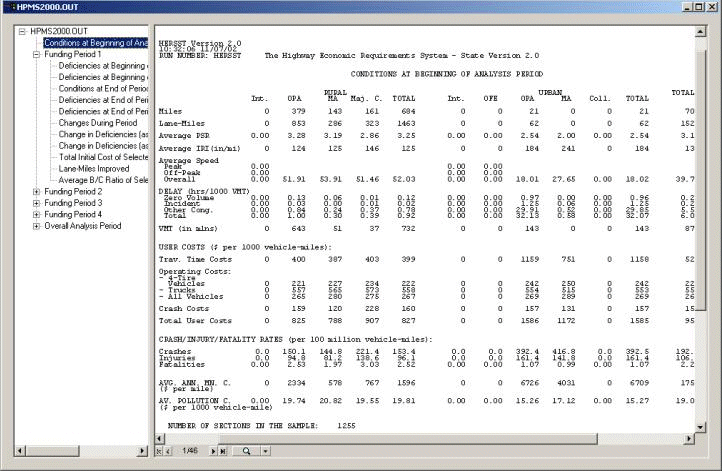Click tree panel scroll left arrow
Viewport: 722px width, 471px height.
tap(20, 451)
